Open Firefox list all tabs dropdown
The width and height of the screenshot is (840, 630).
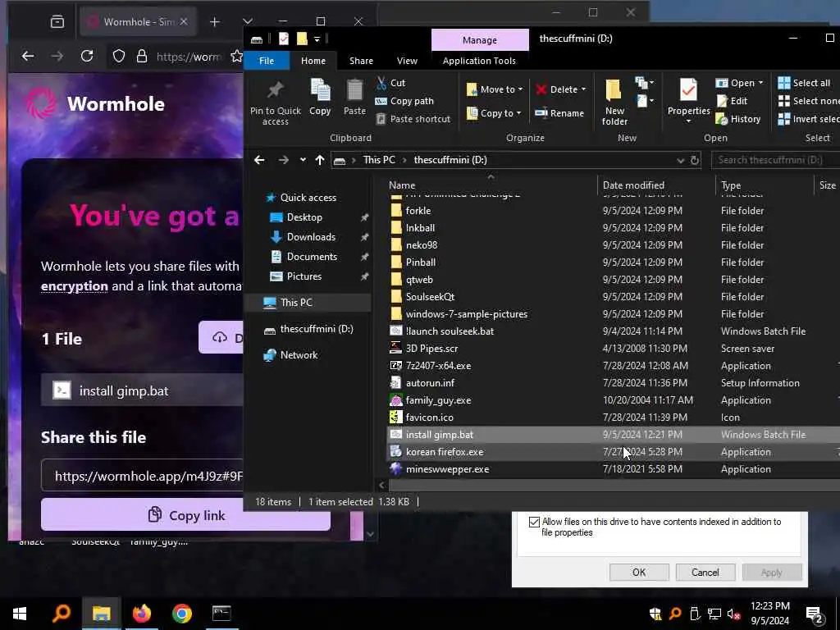[x=247, y=21]
